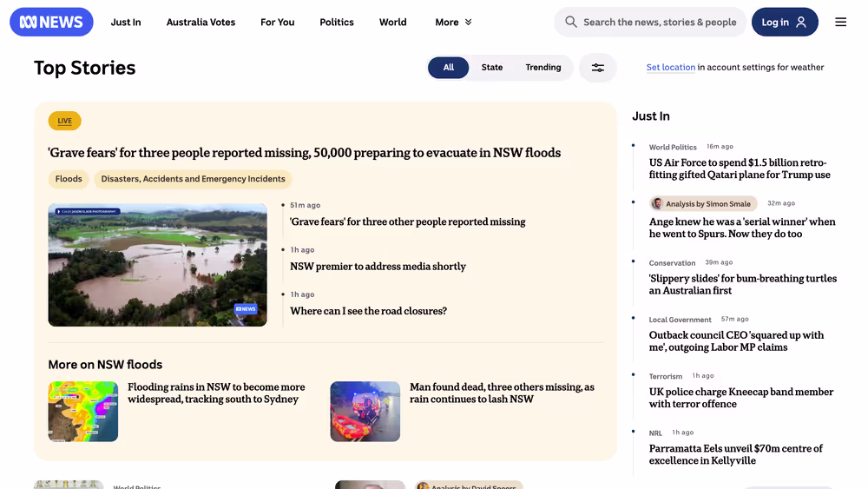The image size is (868, 489).
Task: Click the Local Government category label
Action: pos(681,320)
